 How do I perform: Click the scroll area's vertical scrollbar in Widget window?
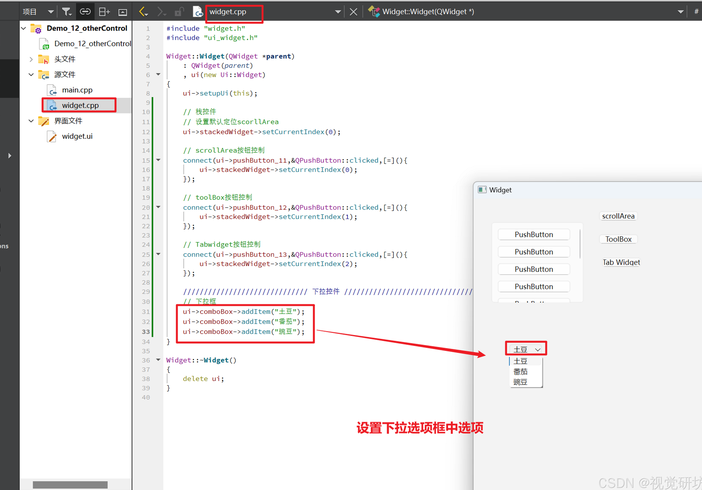pos(580,244)
